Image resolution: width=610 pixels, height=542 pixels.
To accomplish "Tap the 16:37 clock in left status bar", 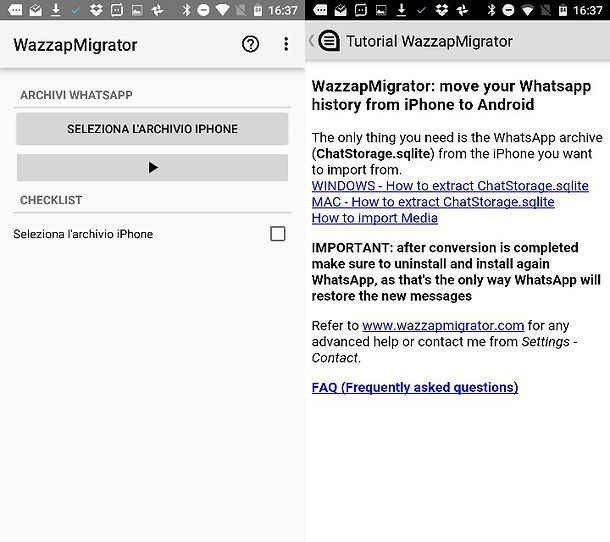I will [x=282, y=10].
